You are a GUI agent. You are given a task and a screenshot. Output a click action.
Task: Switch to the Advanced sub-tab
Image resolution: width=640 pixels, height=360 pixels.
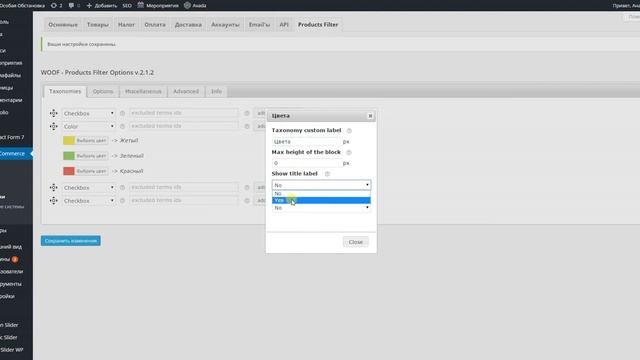(186, 91)
